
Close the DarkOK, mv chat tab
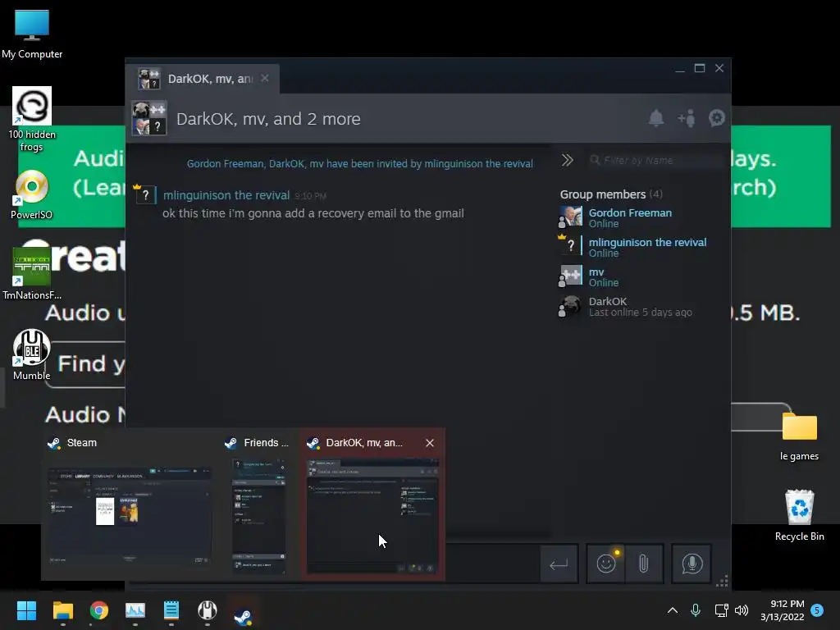tap(265, 78)
